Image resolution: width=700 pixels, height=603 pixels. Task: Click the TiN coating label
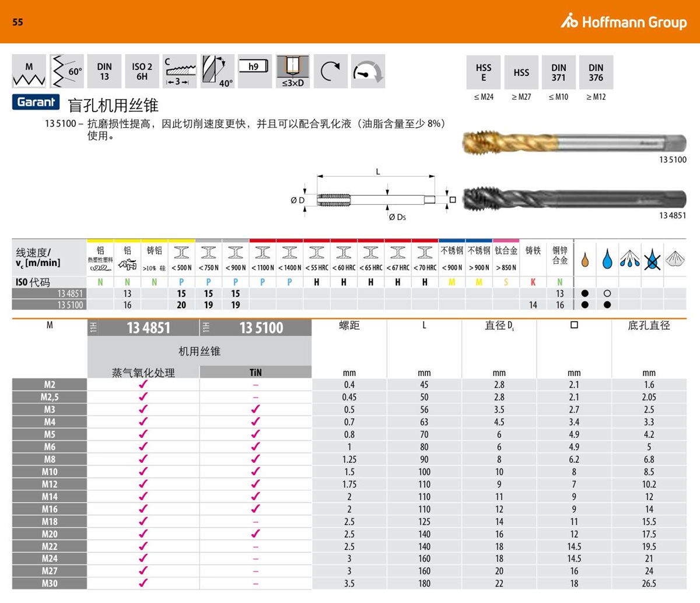point(256,372)
